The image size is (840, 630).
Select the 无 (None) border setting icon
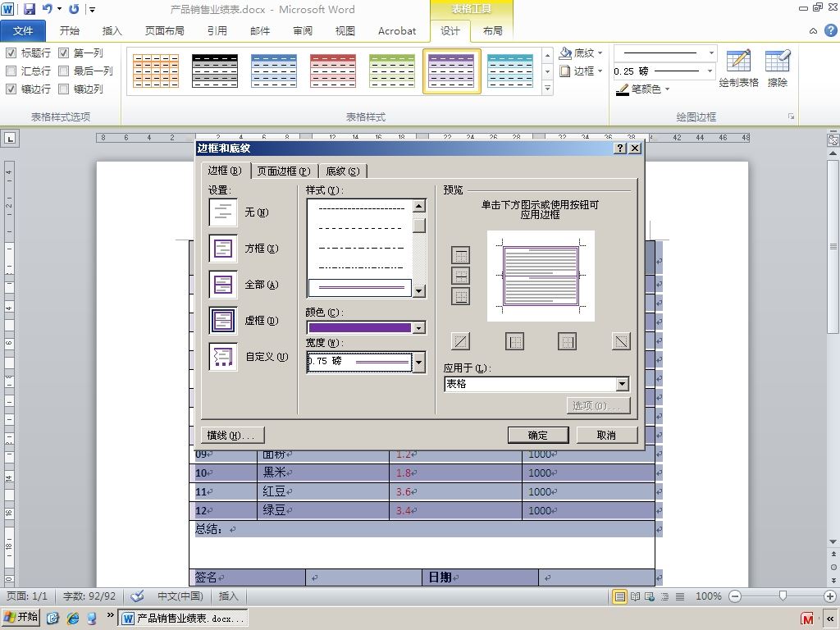(x=223, y=212)
